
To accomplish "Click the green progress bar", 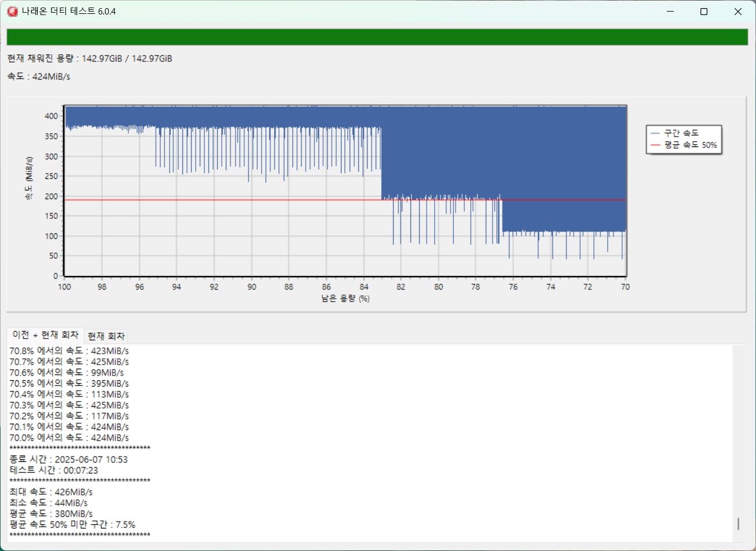I will (x=377, y=37).
